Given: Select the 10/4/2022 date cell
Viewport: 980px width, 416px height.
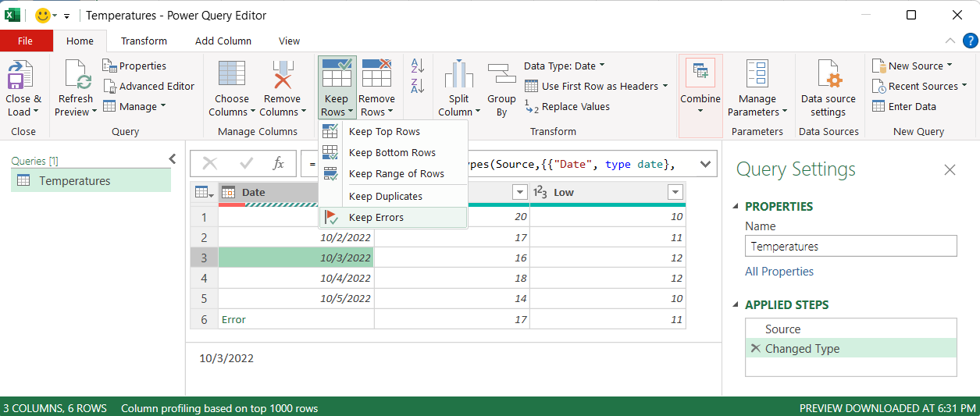Looking at the screenshot, I should (x=296, y=278).
